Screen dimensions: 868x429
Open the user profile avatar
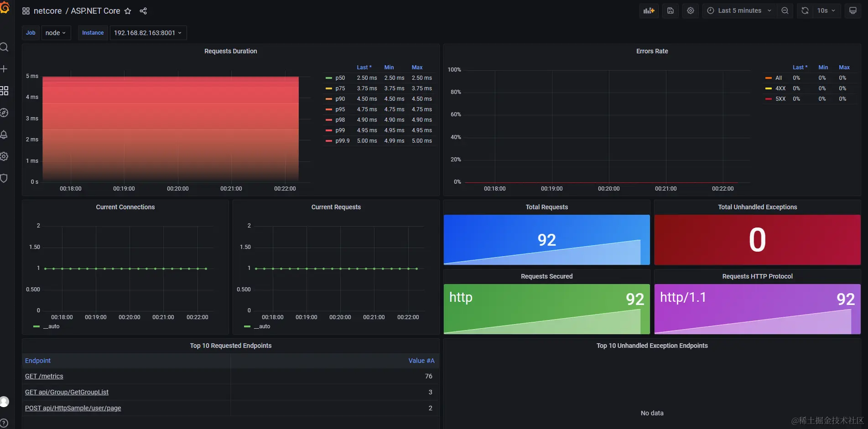(x=4, y=402)
